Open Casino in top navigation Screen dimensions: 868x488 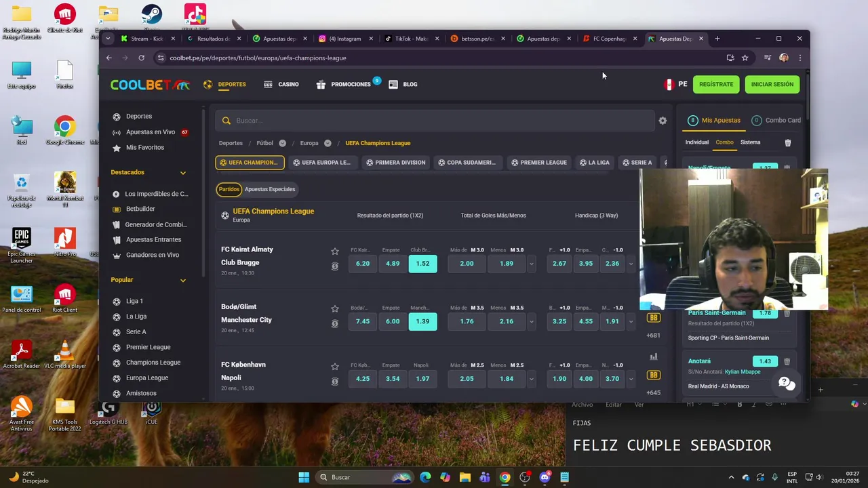point(281,85)
